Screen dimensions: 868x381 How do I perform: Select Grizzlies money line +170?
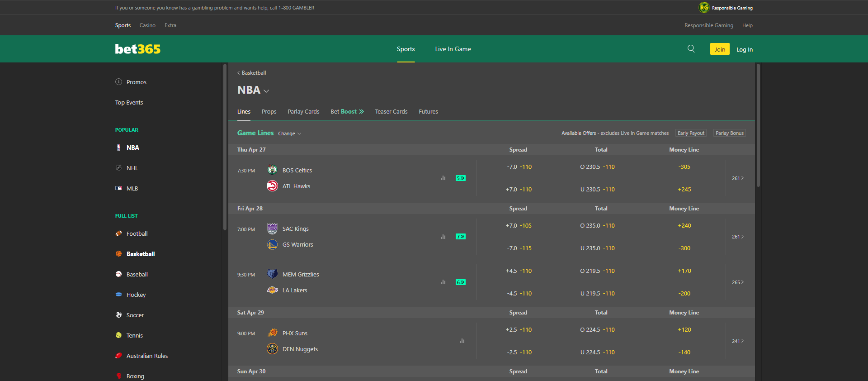pos(684,271)
